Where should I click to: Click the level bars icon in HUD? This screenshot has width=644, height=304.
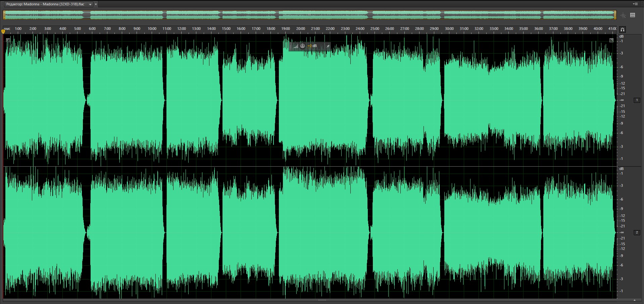(x=295, y=46)
